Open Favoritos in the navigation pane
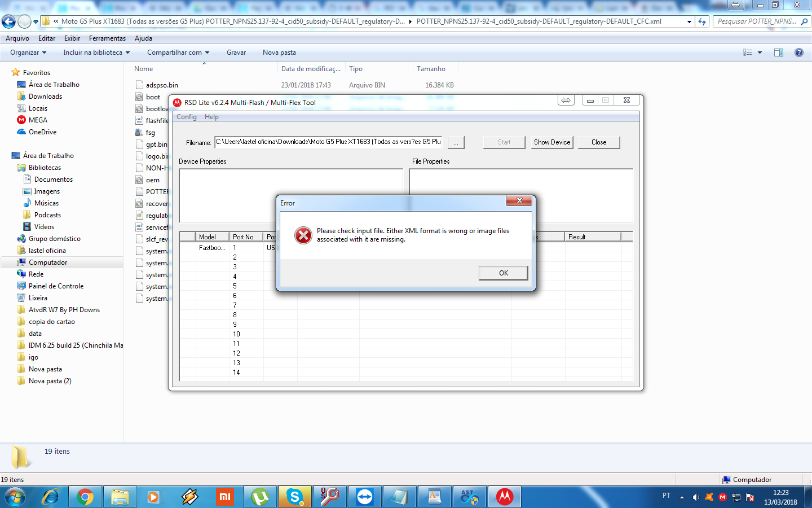The image size is (812, 508). 37,73
